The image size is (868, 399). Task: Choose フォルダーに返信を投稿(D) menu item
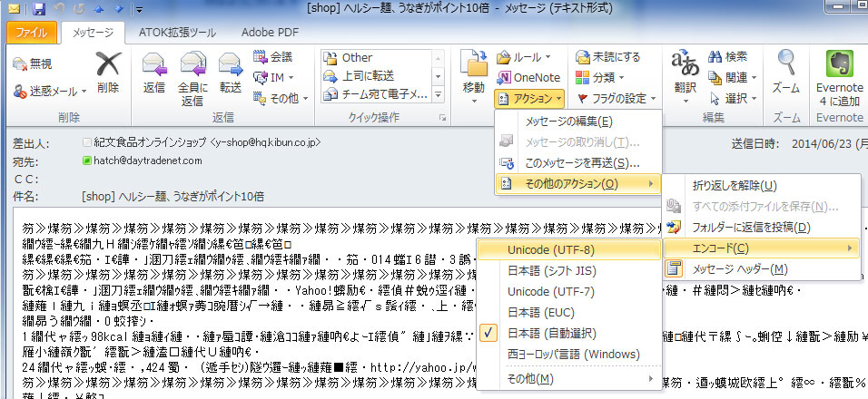click(761, 227)
